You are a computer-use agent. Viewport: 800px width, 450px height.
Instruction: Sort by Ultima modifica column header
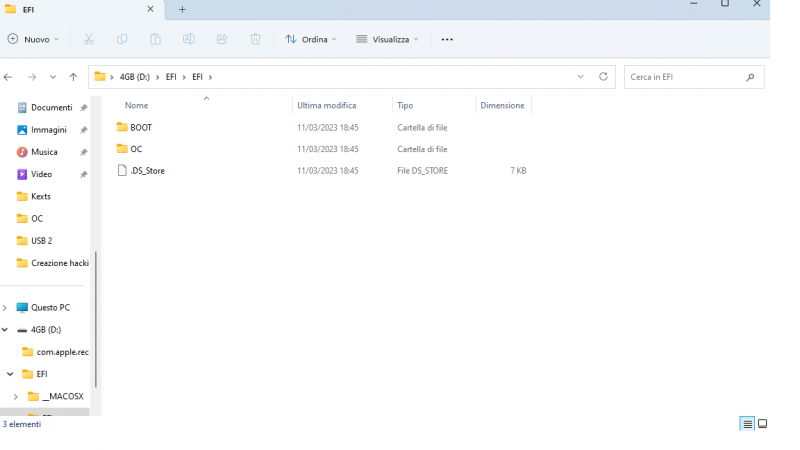[326, 105]
